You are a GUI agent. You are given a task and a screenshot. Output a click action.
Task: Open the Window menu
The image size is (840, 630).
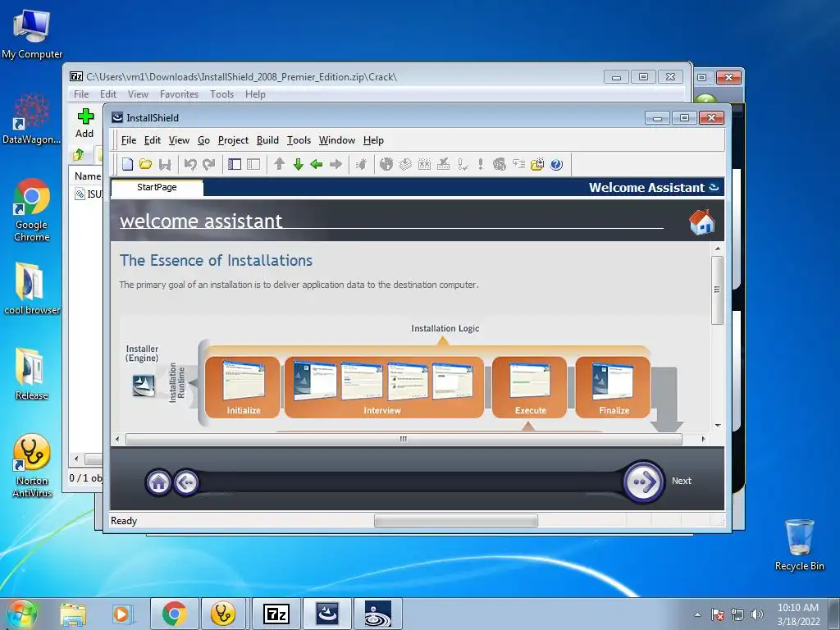click(337, 140)
